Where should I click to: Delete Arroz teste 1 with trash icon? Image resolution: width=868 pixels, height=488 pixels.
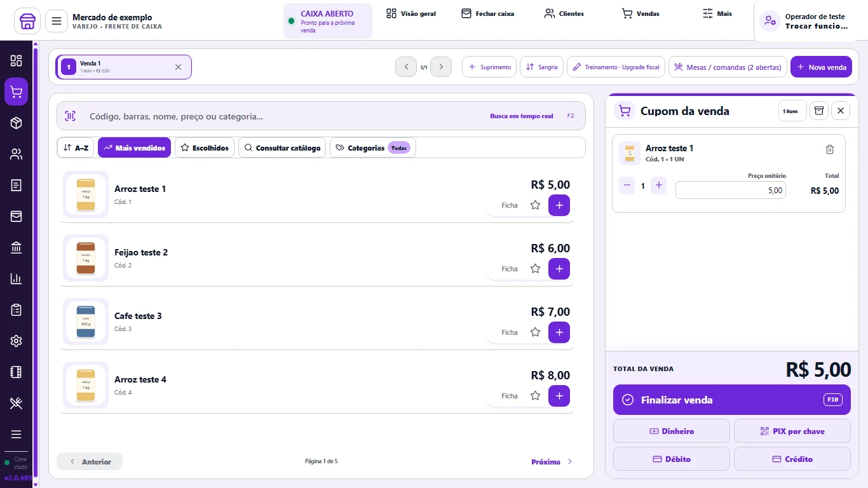click(x=829, y=149)
